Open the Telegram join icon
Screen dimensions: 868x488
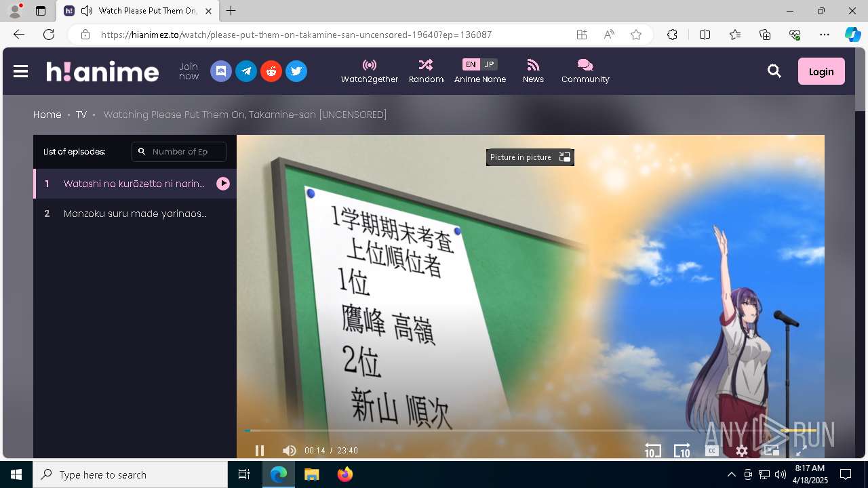click(x=246, y=71)
